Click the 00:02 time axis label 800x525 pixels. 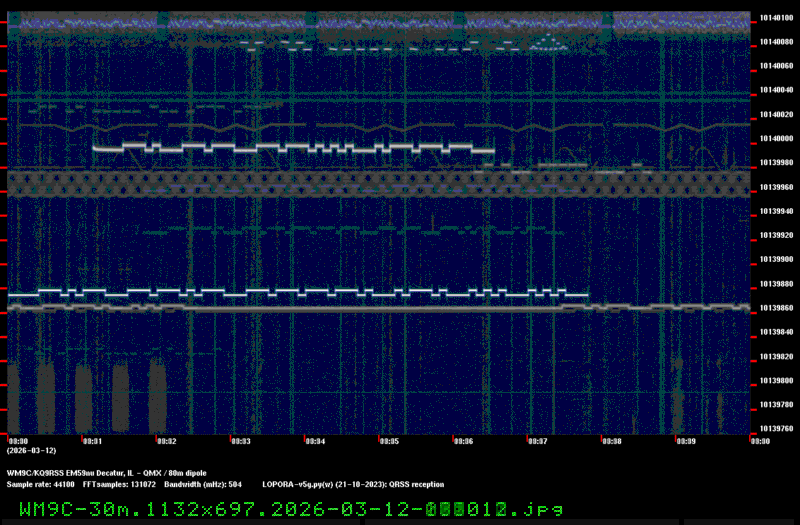(167, 441)
